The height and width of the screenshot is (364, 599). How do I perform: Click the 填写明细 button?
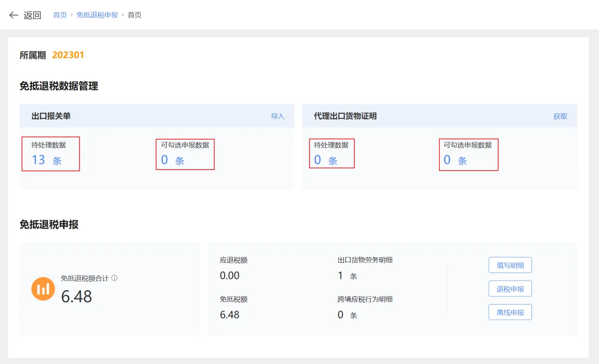(510, 265)
